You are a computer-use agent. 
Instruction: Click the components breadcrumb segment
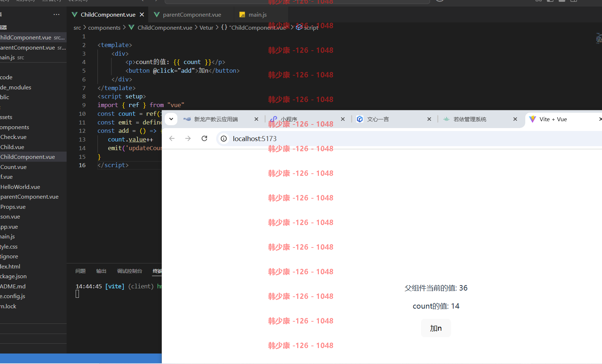click(x=104, y=28)
